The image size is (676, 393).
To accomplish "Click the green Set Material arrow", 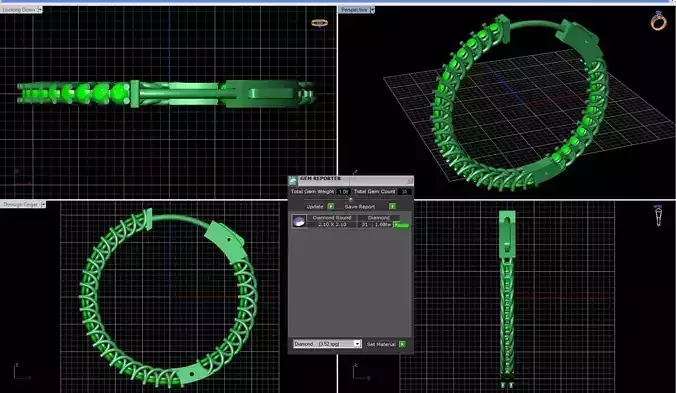I will 402,344.
